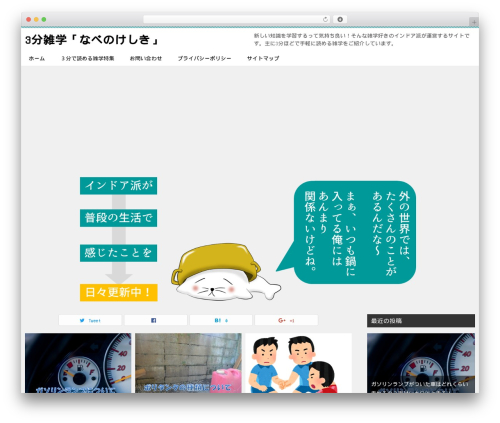The height and width of the screenshot is (423, 500).
Task: Open the プライバシーポリシー menu item
Action: (204, 58)
